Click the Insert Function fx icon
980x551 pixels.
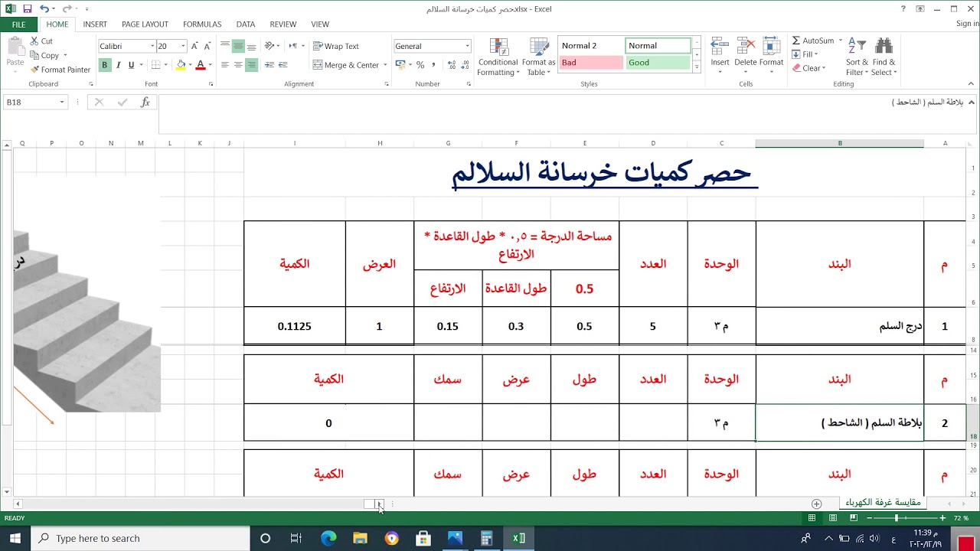click(x=145, y=102)
